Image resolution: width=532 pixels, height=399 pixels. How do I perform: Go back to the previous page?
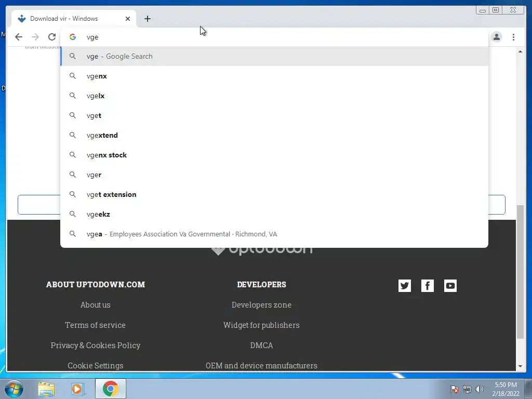click(x=19, y=37)
